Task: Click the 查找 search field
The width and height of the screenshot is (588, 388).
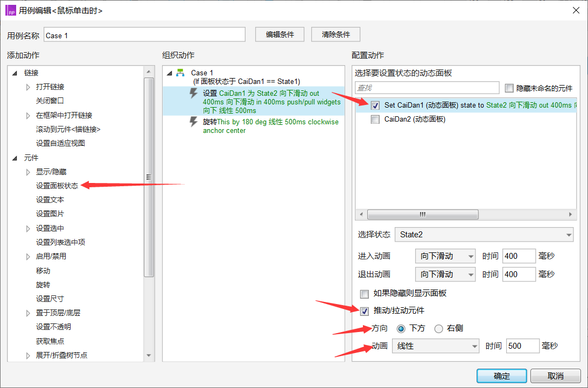Action: point(427,88)
